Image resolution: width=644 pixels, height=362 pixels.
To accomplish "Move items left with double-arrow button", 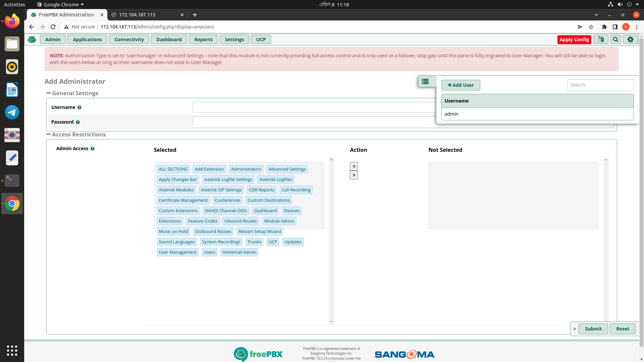I will coord(354,166).
